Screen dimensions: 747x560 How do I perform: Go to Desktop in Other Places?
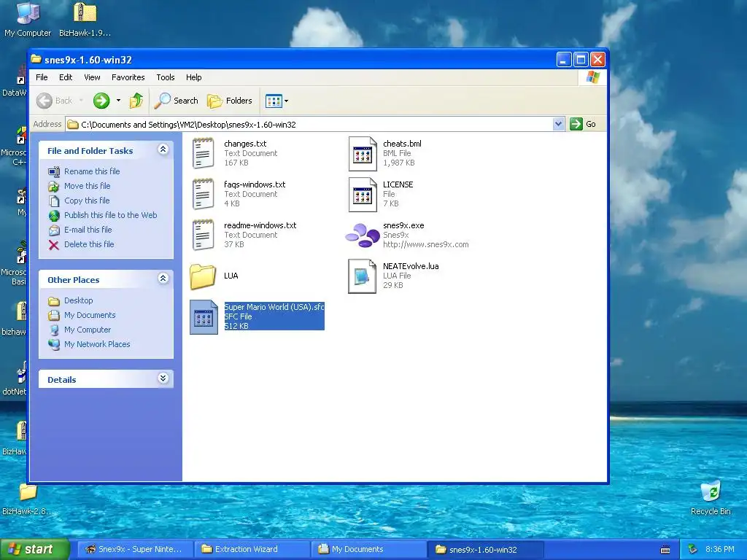pyautogui.click(x=79, y=300)
